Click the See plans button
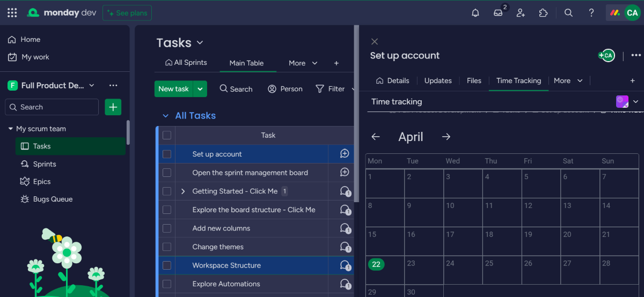 [127, 13]
